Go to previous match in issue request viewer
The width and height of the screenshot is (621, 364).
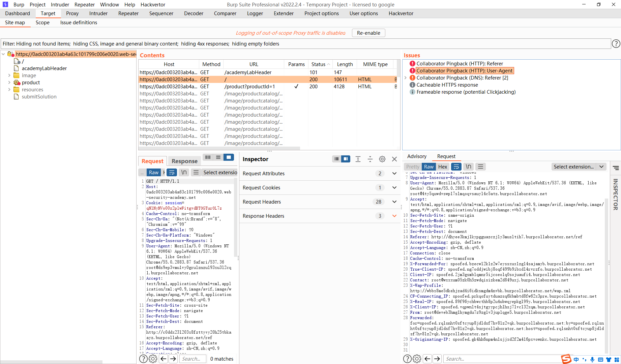427,359
